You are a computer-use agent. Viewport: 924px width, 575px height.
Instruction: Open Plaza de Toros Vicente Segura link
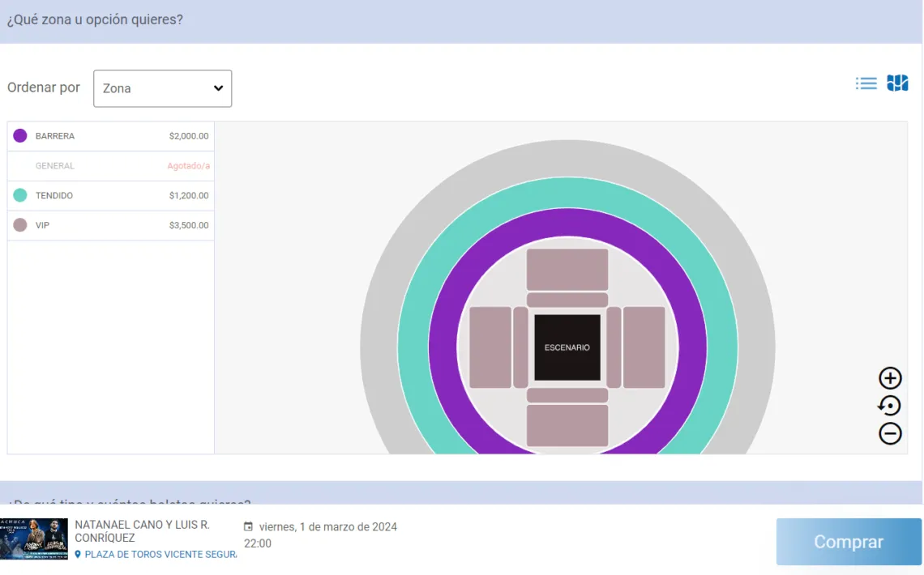160,555
